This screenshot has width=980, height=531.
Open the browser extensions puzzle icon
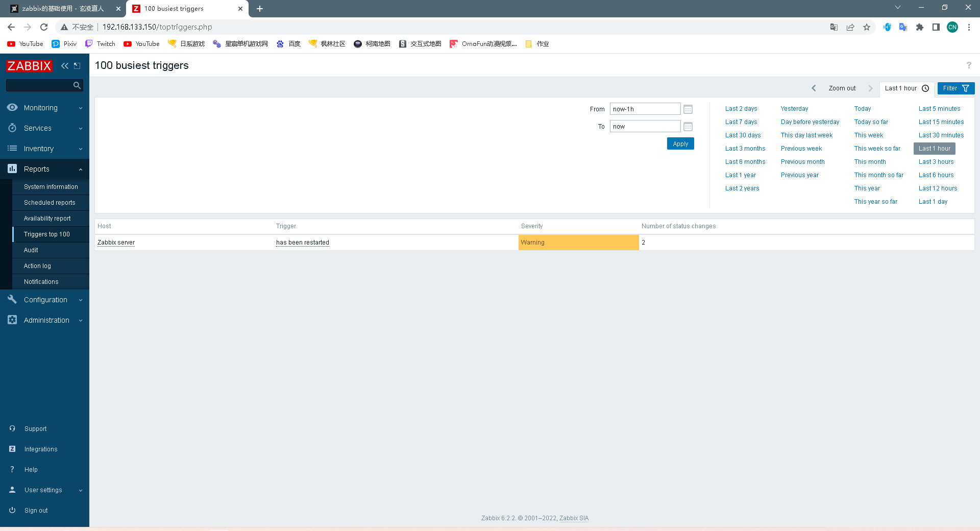(x=920, y=27)
